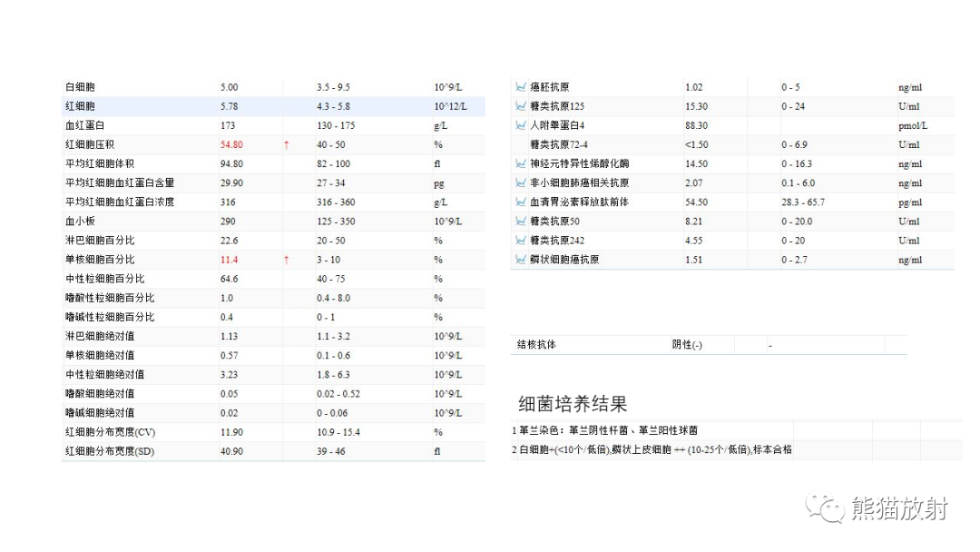Screen dimensions: 980x552
Task: Click the 结核抗体 label
Action: click(536, 344)
